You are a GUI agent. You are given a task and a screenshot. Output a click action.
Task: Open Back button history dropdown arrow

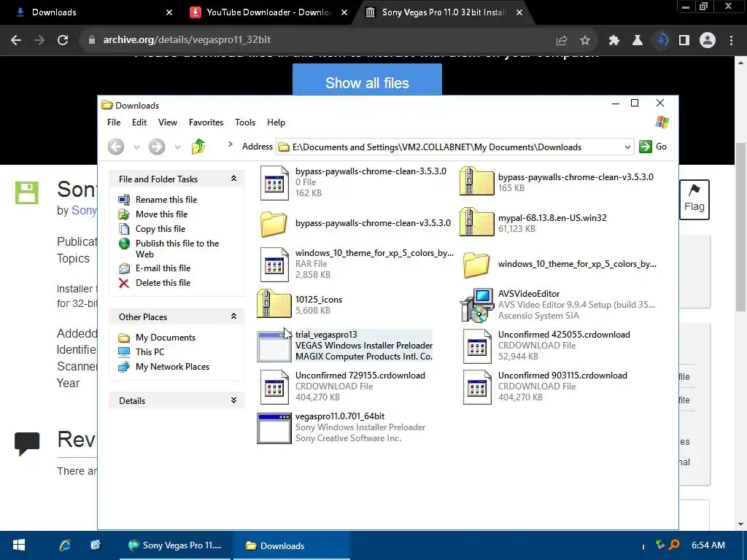pyautogui.click(x=136, y=147)
